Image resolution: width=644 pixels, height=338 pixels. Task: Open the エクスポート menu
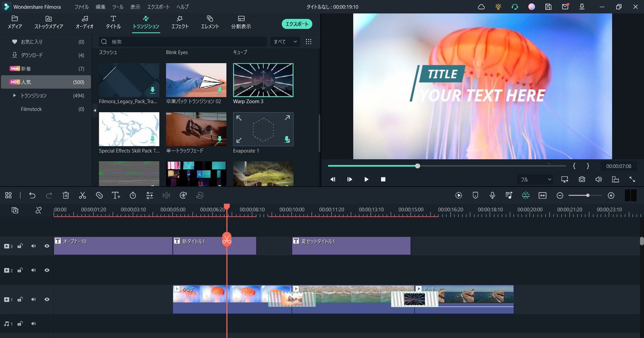point(158,7)
